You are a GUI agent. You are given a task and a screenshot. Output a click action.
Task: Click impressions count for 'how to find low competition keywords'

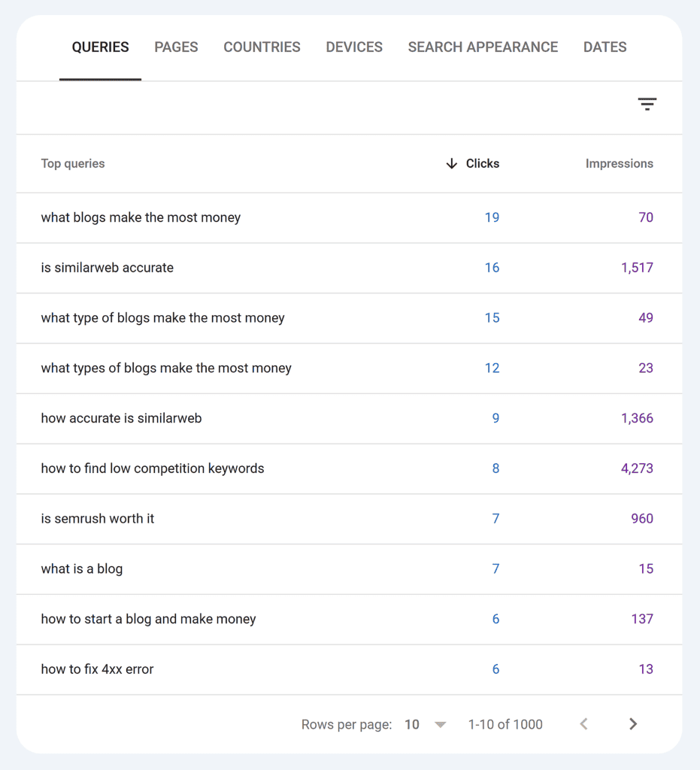point(637,468)
